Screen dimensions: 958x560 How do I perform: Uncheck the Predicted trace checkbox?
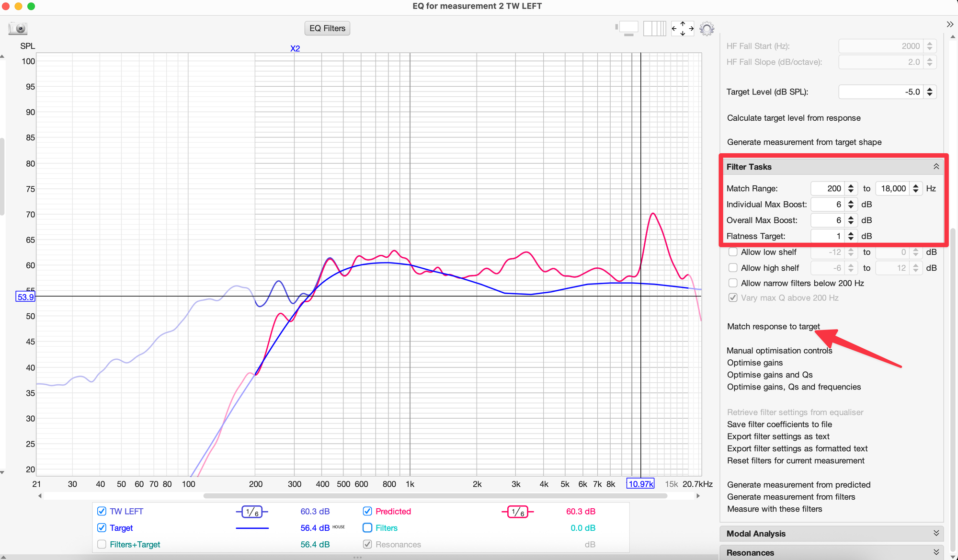pyautogui.click(x=367, y=511)
